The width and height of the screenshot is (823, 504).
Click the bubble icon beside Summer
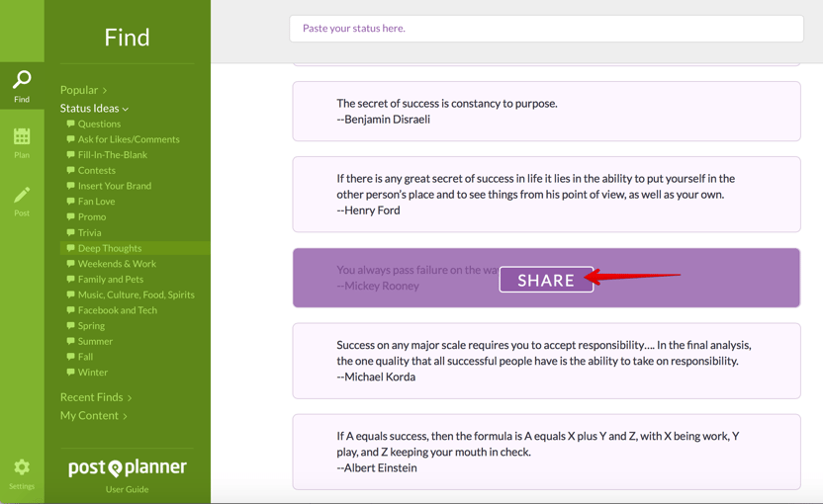tap(70, 341)
